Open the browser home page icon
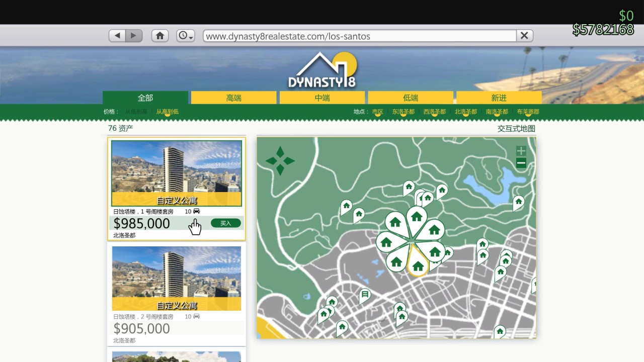 point(160,36)
